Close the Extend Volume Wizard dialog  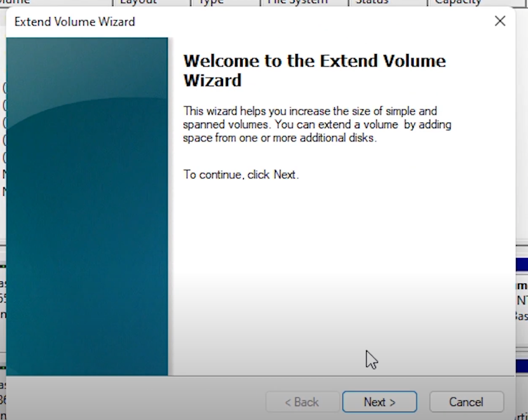500,21
